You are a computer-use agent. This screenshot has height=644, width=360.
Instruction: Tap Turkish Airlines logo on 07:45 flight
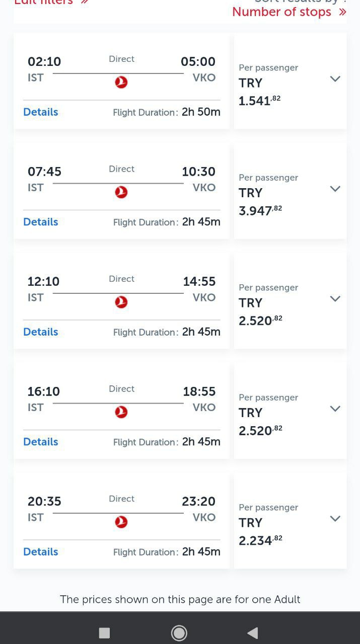tap(121, 192)
